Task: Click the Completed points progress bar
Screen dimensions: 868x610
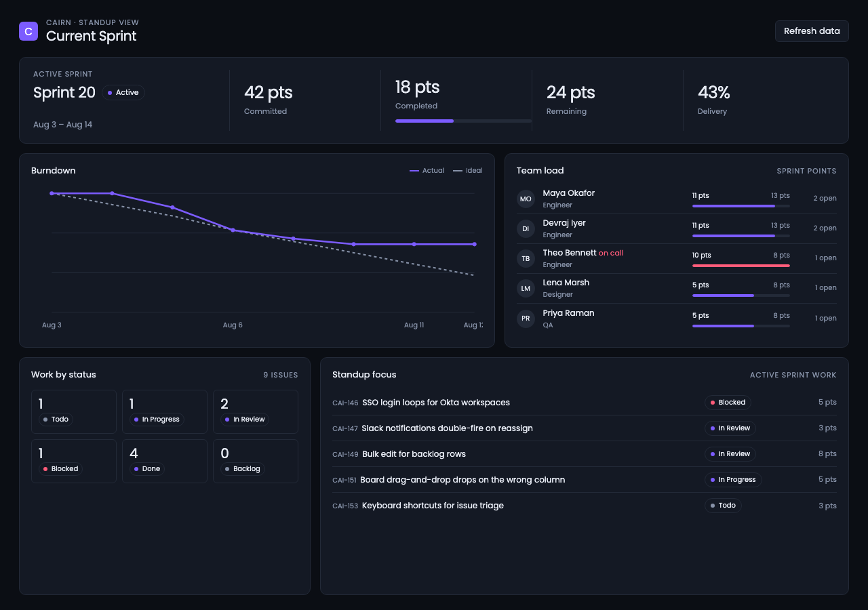Action: point(463,121)
